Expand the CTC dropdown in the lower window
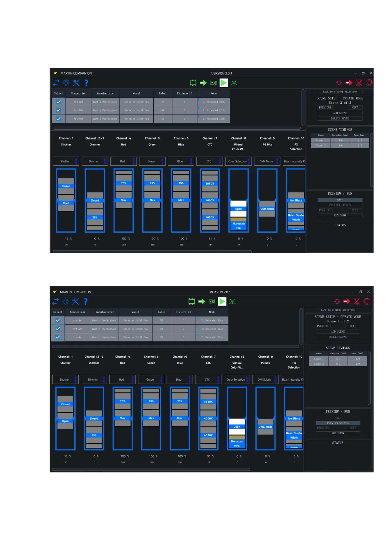 pyautogui.click(x=209, y=380)
